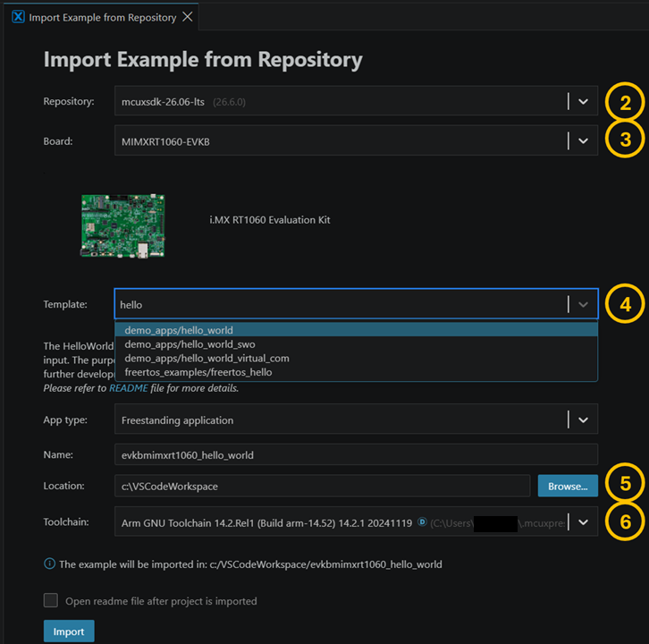The image size is (649, 644).
Task: Select the Import Example from Repository tab
Action: pos(102,17)
